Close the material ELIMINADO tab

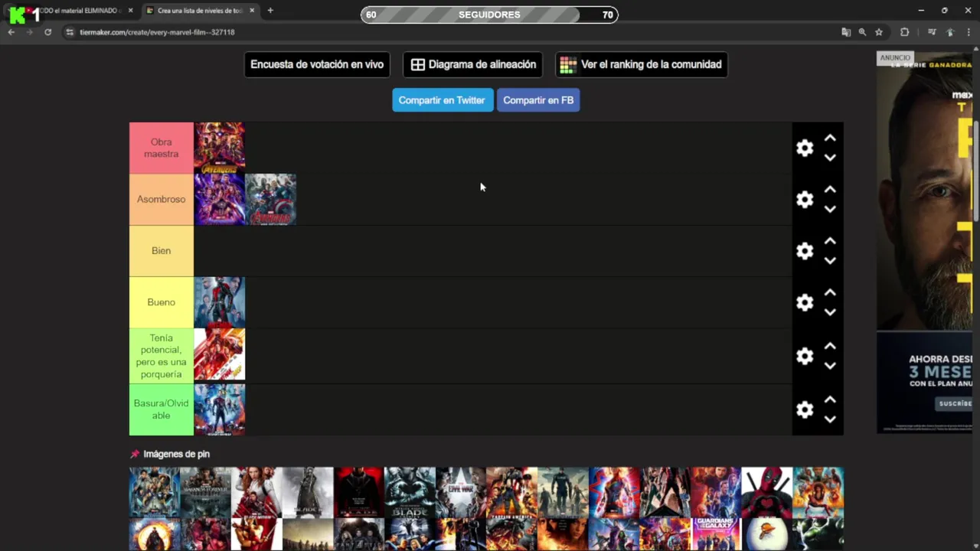coord(130,11)
